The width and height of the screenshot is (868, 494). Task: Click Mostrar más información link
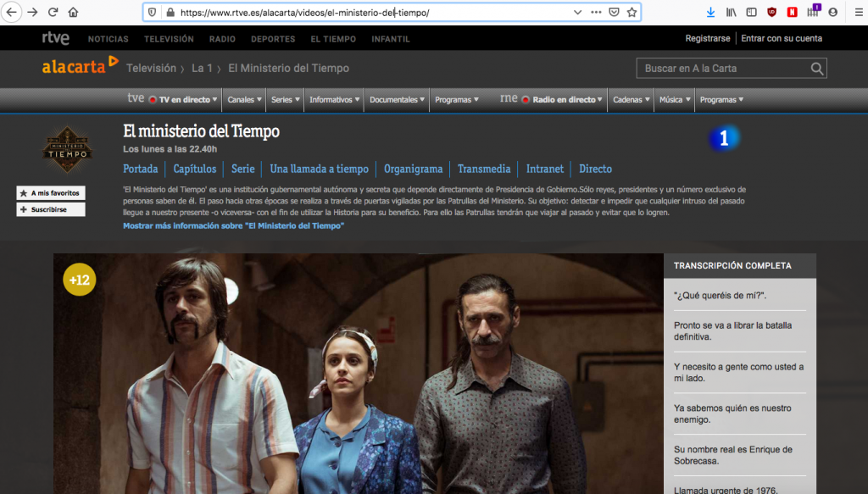pos(234,225)
